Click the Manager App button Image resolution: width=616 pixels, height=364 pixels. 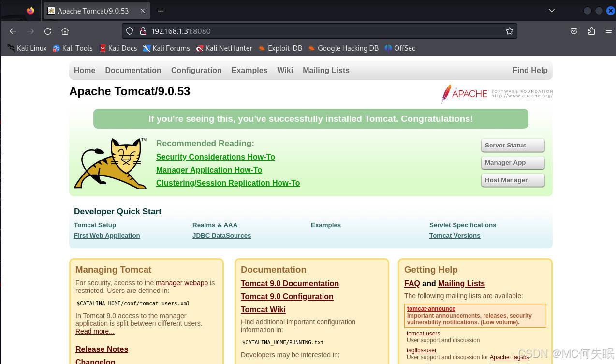click(513, 162)
